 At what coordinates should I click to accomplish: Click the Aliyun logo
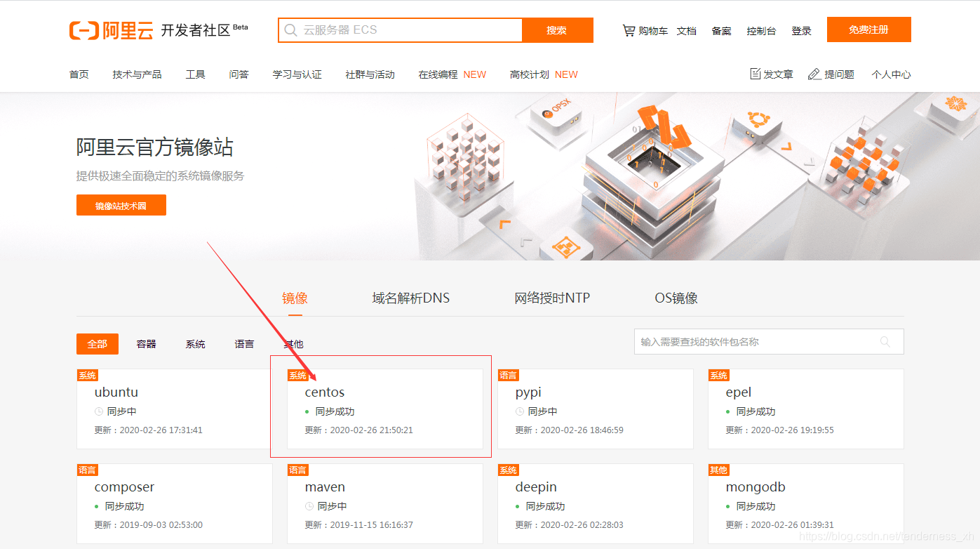[x=111, y=30]
